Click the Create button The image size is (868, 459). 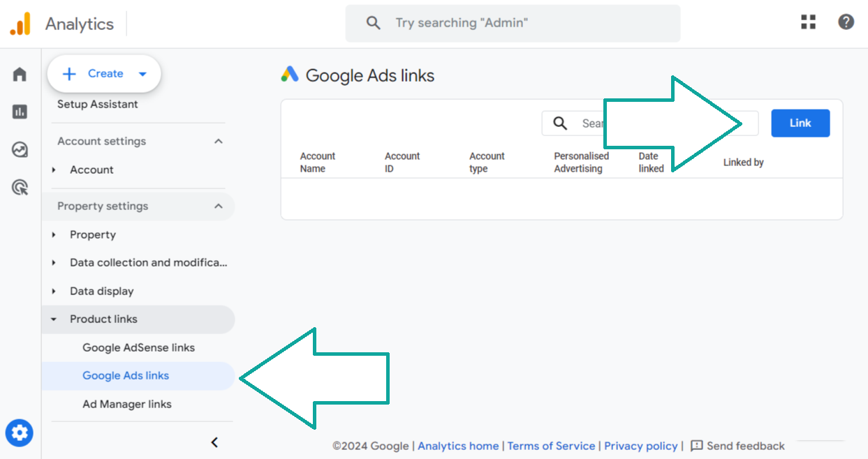click(x=104, y=74)
